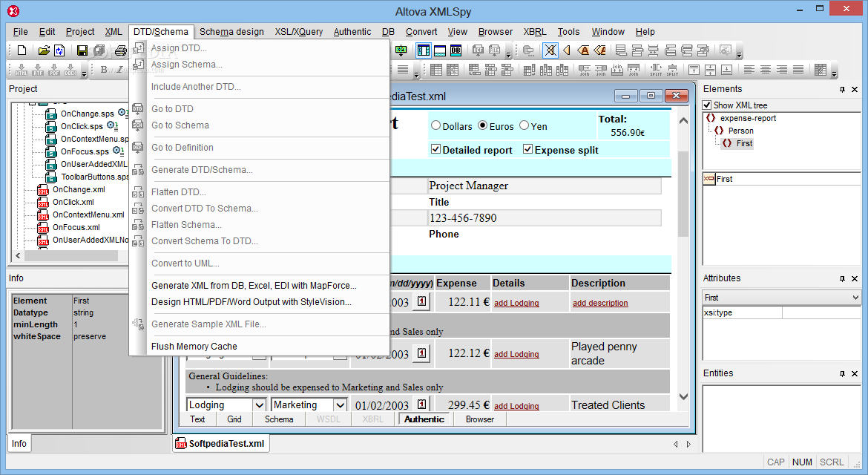Viewport: 868px width, 475px height.
Task: Switch to the Schema view tab
Action: (x=279, y=419)
